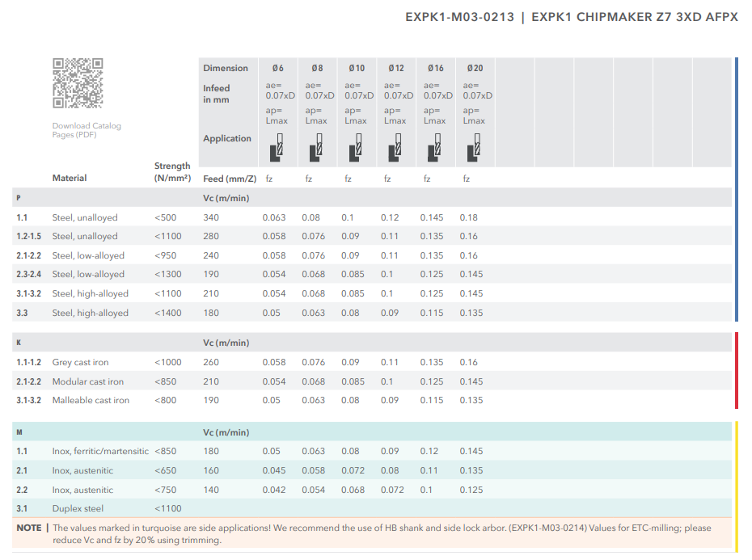The width and height of the screenshot is (752, 560).
Task: Click the blue color bar beside steel group
Action: tap(736, 189)
